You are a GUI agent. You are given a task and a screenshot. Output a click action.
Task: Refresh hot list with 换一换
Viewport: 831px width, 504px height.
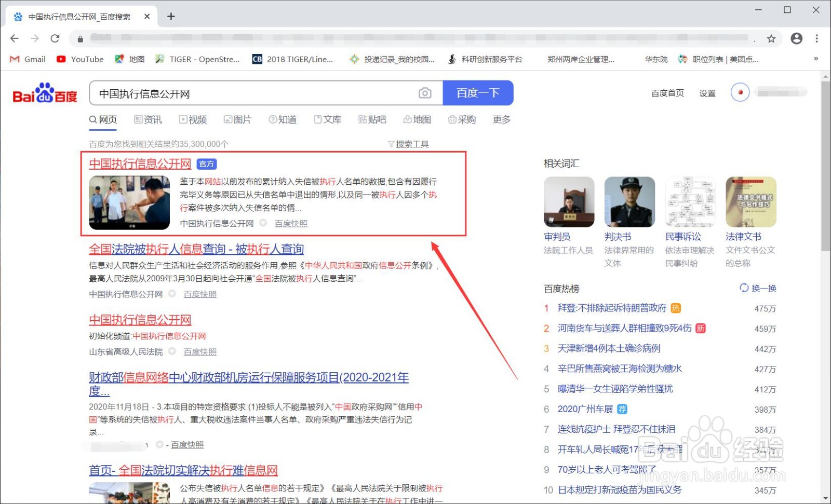pos(758,288)
